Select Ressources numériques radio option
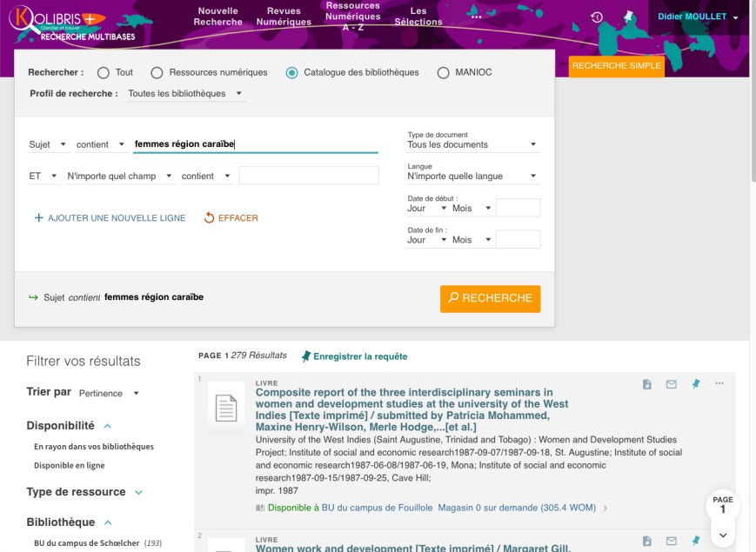This screenshot has width=756, height=552. (157, 73)
